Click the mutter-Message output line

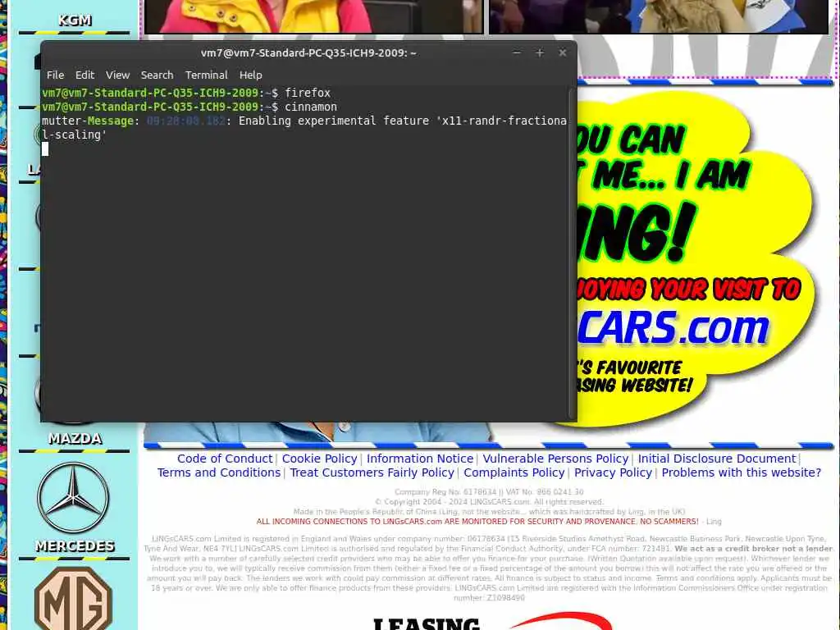click(x=304, y=127)
